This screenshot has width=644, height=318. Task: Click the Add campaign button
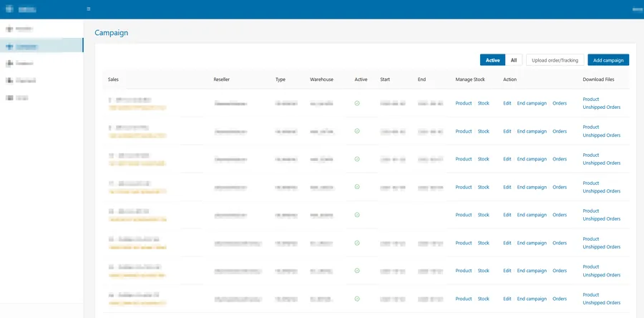[608, 60]
